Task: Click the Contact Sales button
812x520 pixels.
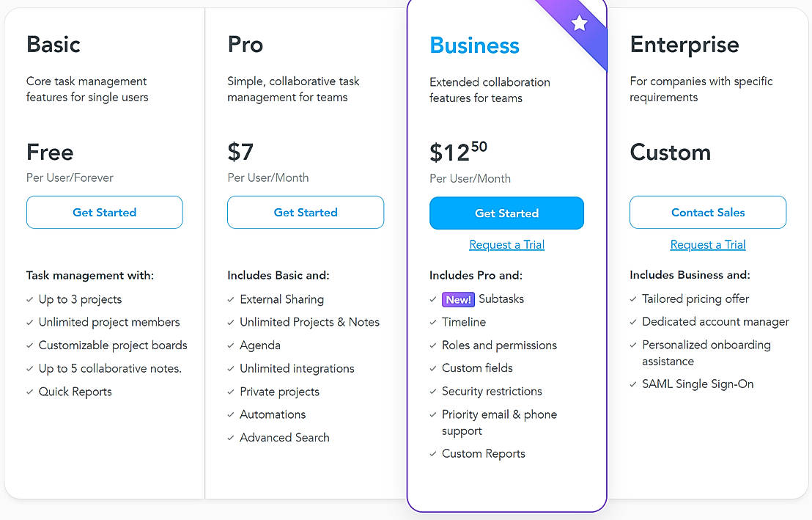Action: point(708,213)
